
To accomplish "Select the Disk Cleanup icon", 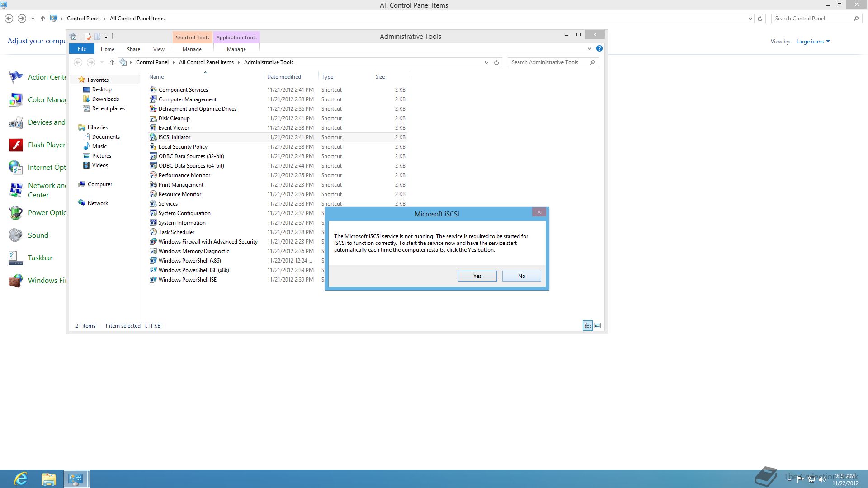I will tap(153, 118).
